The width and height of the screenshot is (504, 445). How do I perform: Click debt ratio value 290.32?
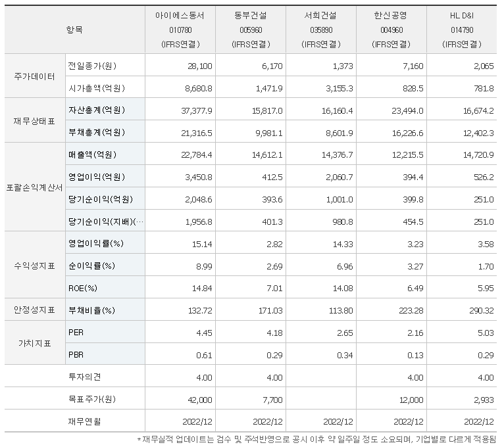[x=481, y=311]
